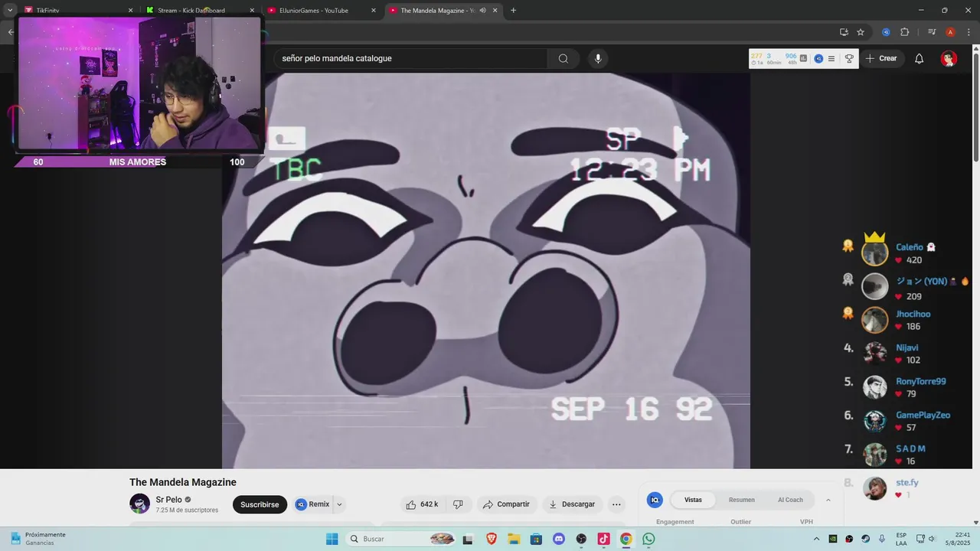Click the vidIQ logo in the YouTube header

818,58
